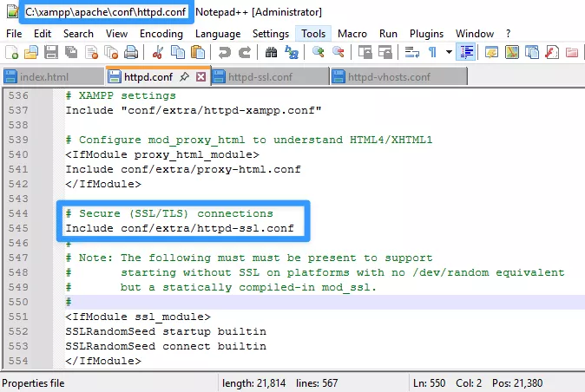The width and height of the screenshot is (585, 392).
Task: Zoom out using the magnifier minus icon
Action: (x=339, y=52)
